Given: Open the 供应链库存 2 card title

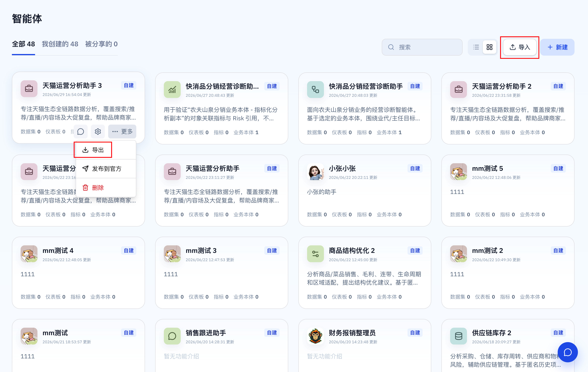Looking at the screenshot, I should (491, 333).
